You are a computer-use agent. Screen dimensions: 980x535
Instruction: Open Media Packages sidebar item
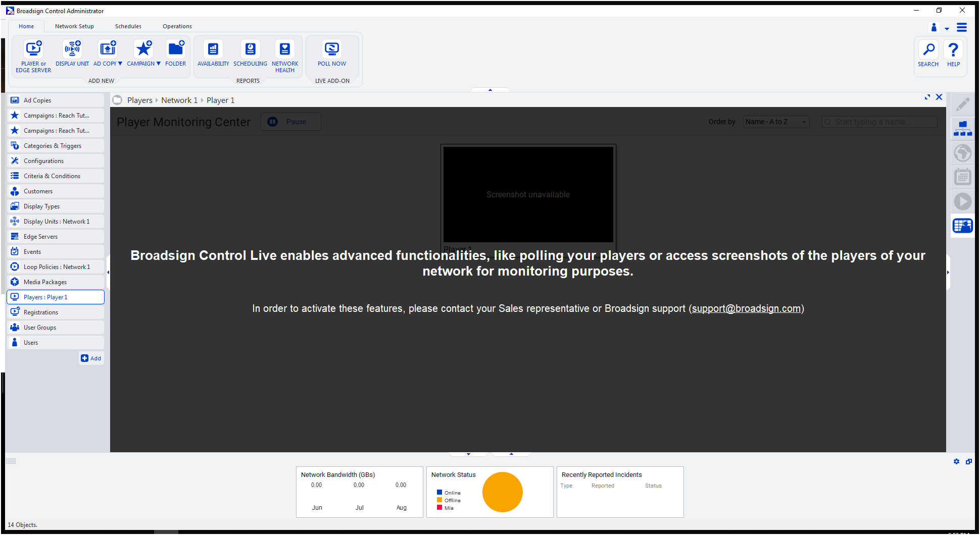(x=56, y=282)
